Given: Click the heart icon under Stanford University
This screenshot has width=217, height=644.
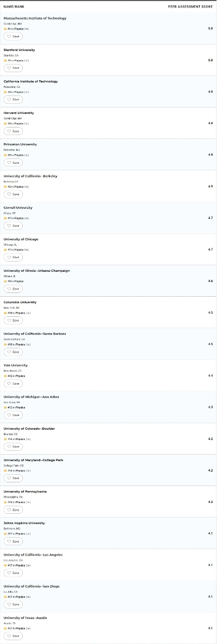Looking at the screenshot, I should coord(9,68).
